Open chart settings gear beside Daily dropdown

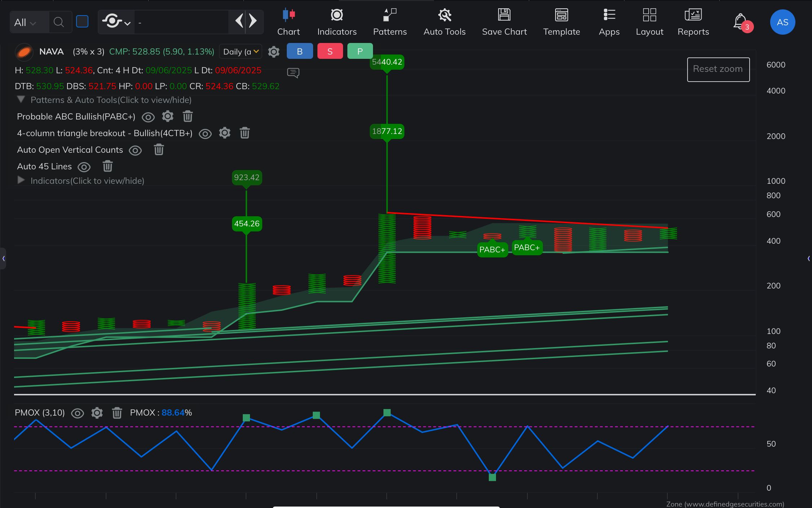point(274,52)
